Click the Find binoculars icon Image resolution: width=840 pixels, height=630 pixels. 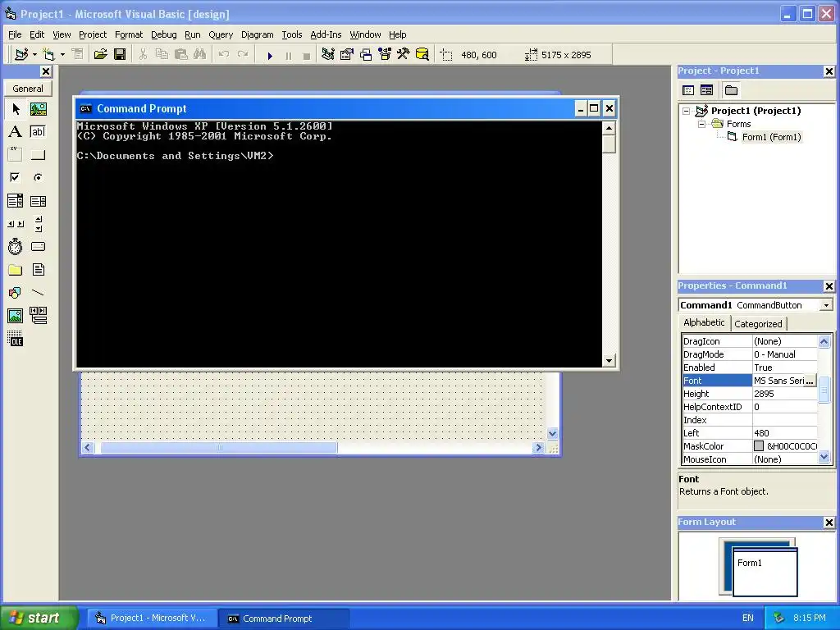pos(200,55)
